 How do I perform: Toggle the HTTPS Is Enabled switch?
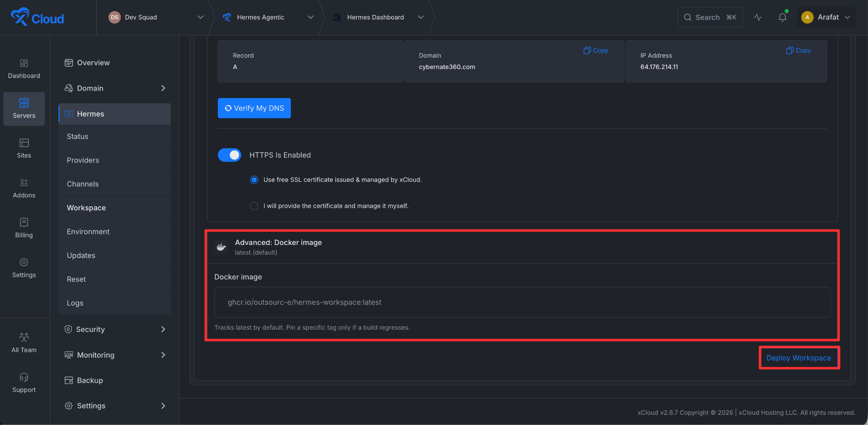pyautogui.click(x=229, y=155)
